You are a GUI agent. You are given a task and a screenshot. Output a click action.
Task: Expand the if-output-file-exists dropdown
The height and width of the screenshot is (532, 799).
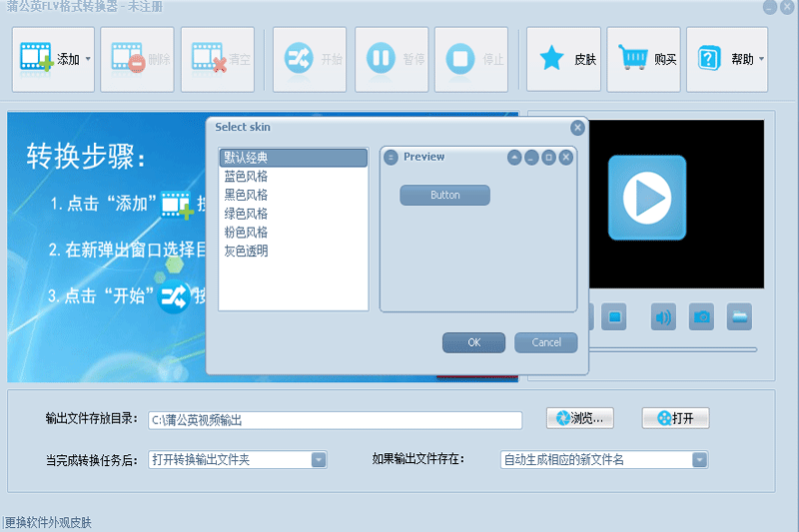(700, 460)
